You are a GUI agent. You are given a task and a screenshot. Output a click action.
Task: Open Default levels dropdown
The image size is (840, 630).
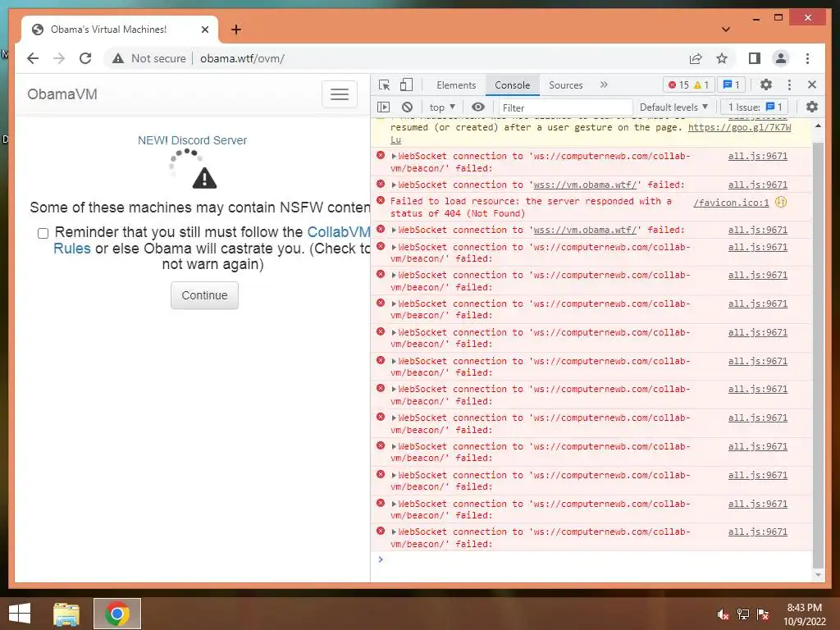pyautogui.click(x=673, y=107)
